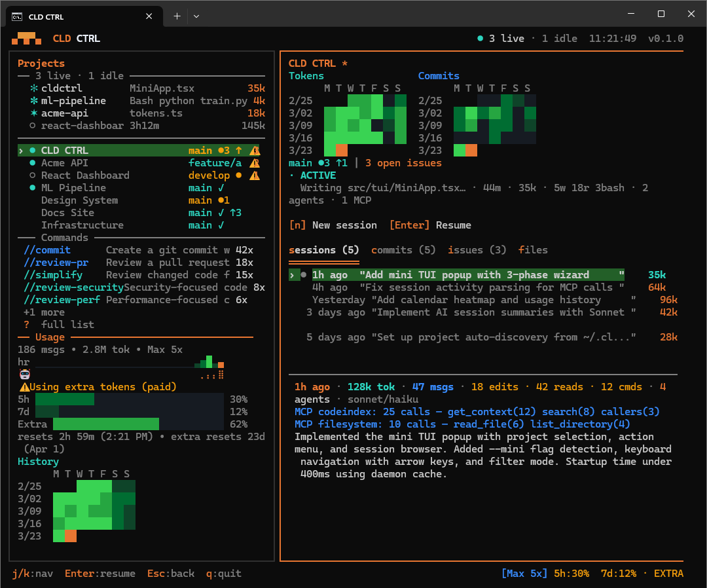Click the j/k:nav shortcut hint
This screenshot has width=707, height=588.
coord(33,574)
